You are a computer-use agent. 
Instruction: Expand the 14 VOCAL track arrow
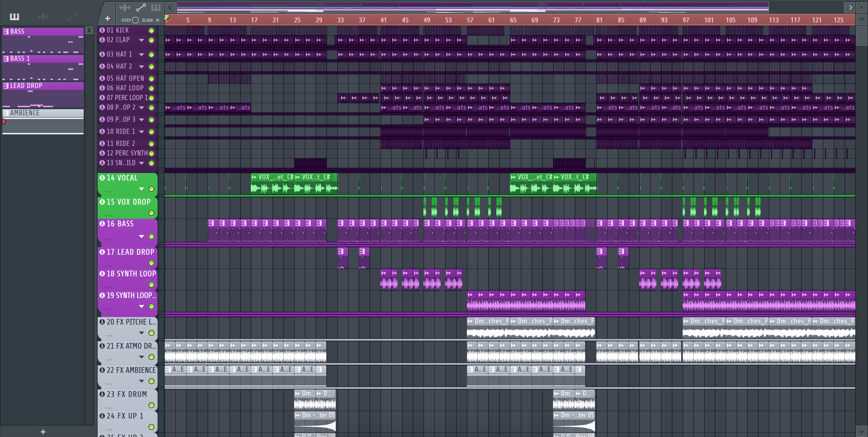[x=142, y=189]
